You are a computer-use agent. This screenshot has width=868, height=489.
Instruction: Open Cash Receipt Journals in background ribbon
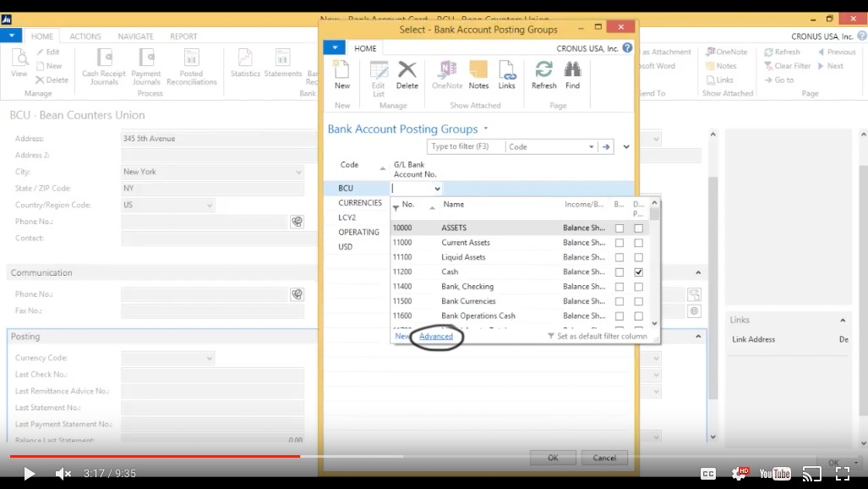(x=103, y=67)
